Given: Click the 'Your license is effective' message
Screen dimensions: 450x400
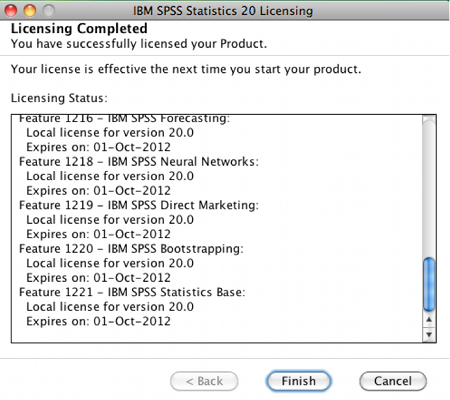Looking at the screenshot, I should 186,69.
